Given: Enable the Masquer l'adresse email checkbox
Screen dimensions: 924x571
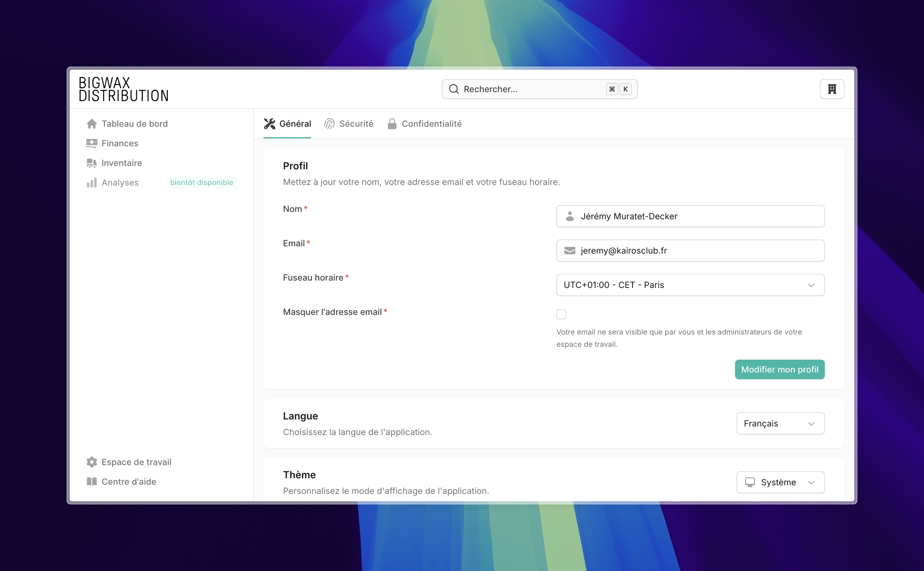Looking at the screenshot, I should click(561, 314).
